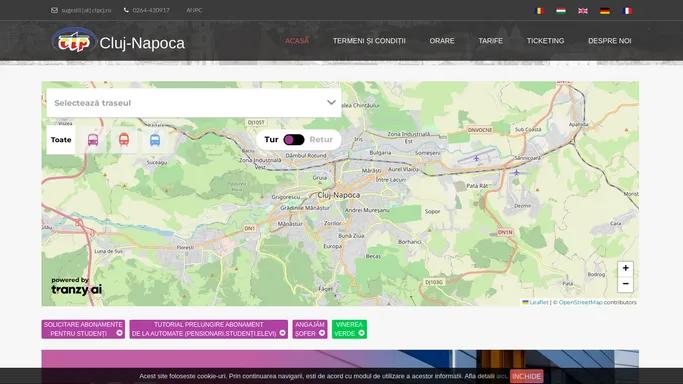Click Solicitare abonamente pentru studenți button
The image size is (683, 384).
pos(83,329)
